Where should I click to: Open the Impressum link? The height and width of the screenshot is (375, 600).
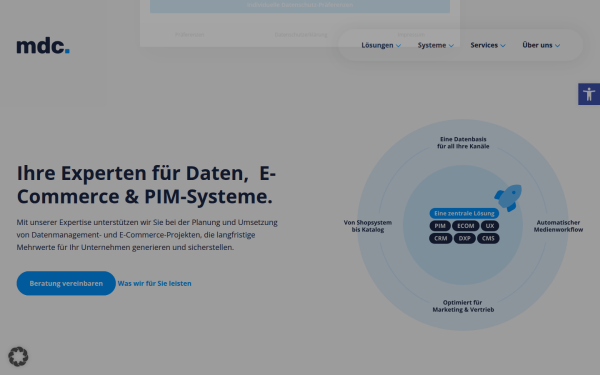click(411, 35)
